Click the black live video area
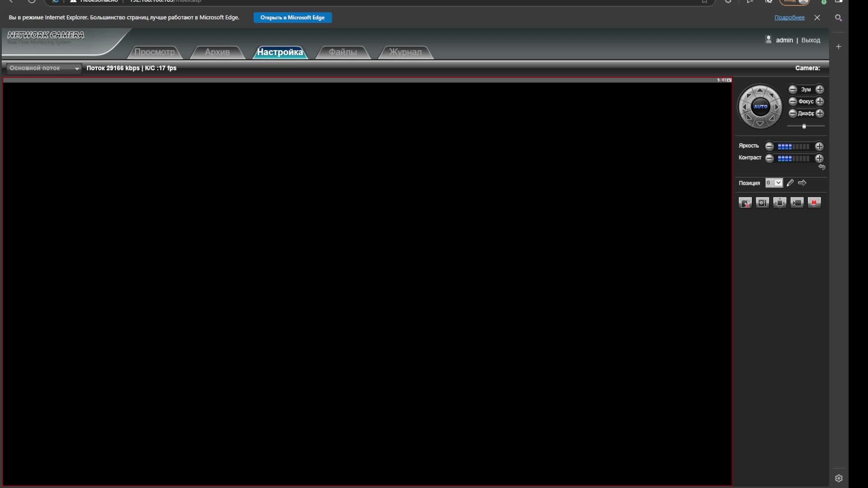This screenshot has height=488, width=868. click(x=367, y=284)
